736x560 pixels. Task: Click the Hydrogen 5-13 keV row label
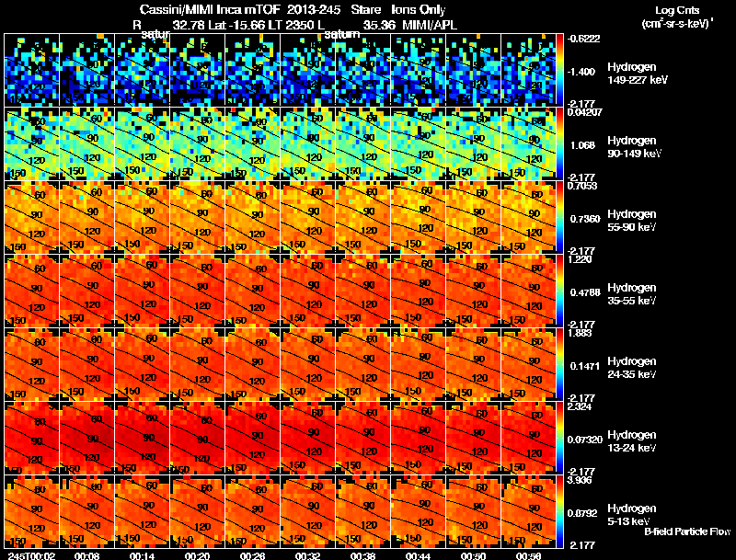[632, 515]
